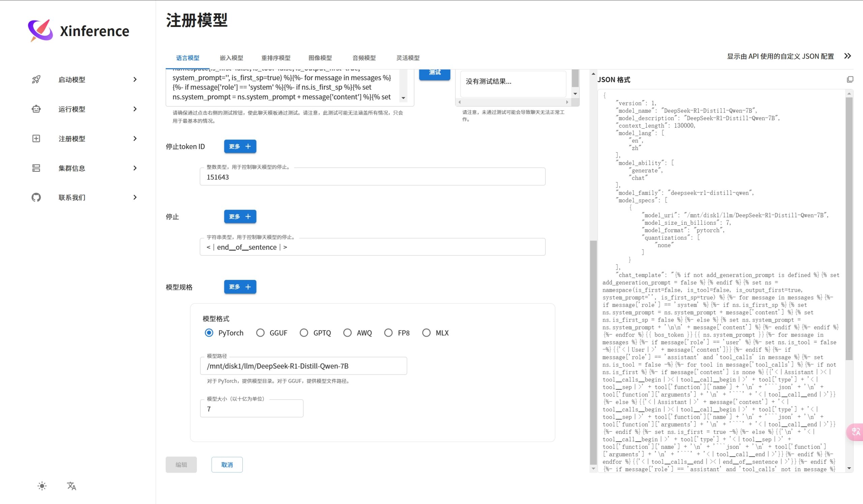This screenshot has height=504, width=863.
Task: Collapse JSON panel with double-chevron icon
Action: click(847, 56)
